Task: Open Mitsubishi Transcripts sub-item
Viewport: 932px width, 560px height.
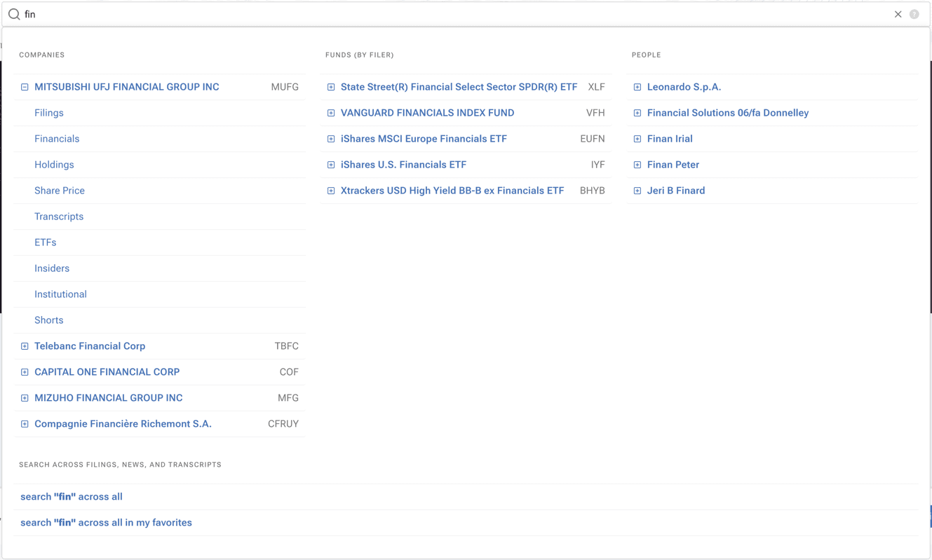Action: tap(59, 217)
